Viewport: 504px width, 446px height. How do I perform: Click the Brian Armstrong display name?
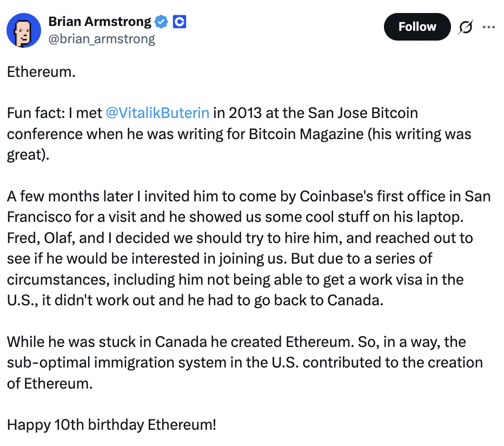100,22
